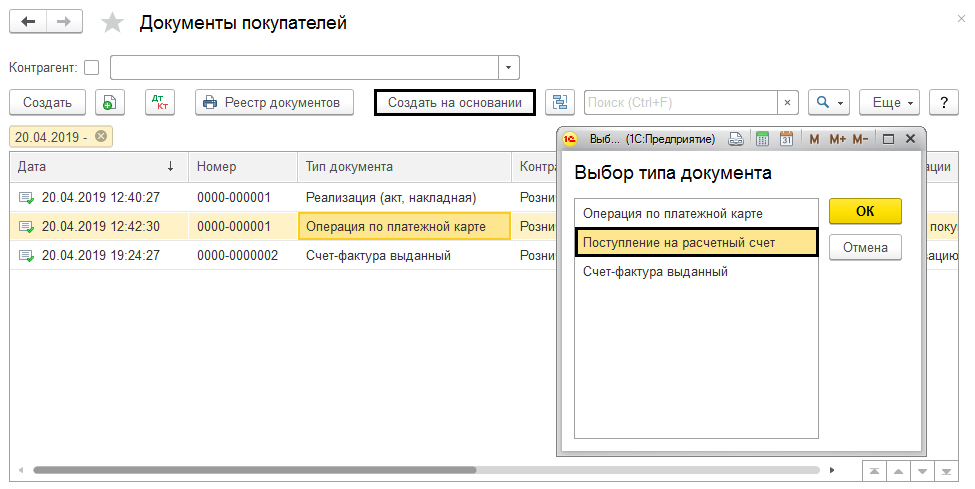Select Счет-фактура выданный in dialog list
This screenshot has height=489, width=975.
click(x=655, y=271)
